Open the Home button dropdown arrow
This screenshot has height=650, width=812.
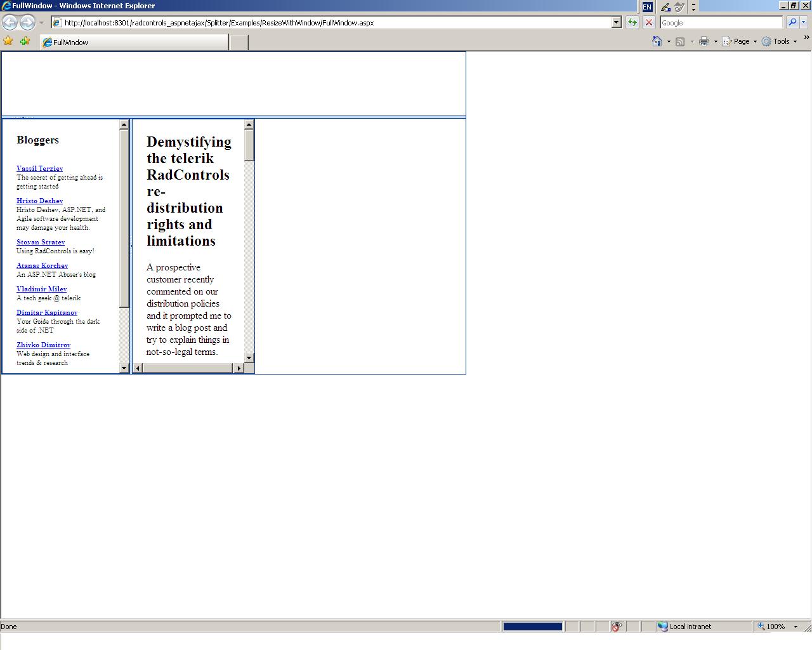669,42
